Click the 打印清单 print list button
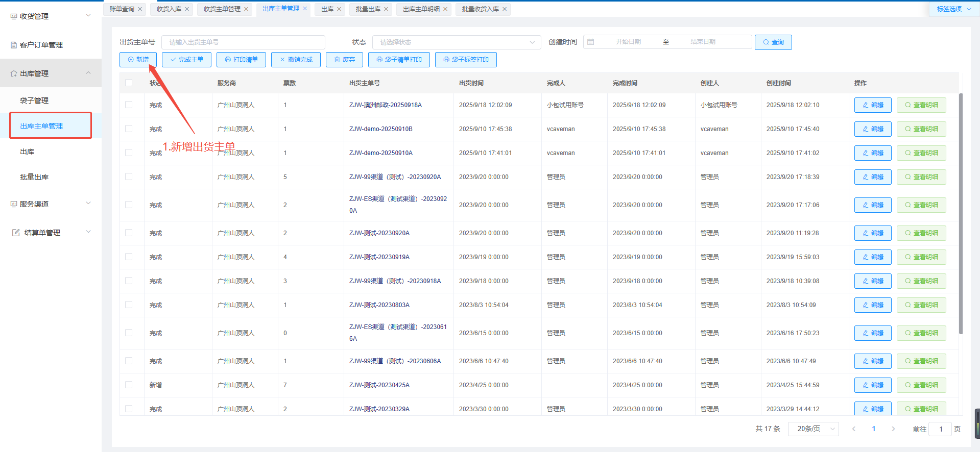This screenshot has height=452, width=980. (x=241, y=60)
